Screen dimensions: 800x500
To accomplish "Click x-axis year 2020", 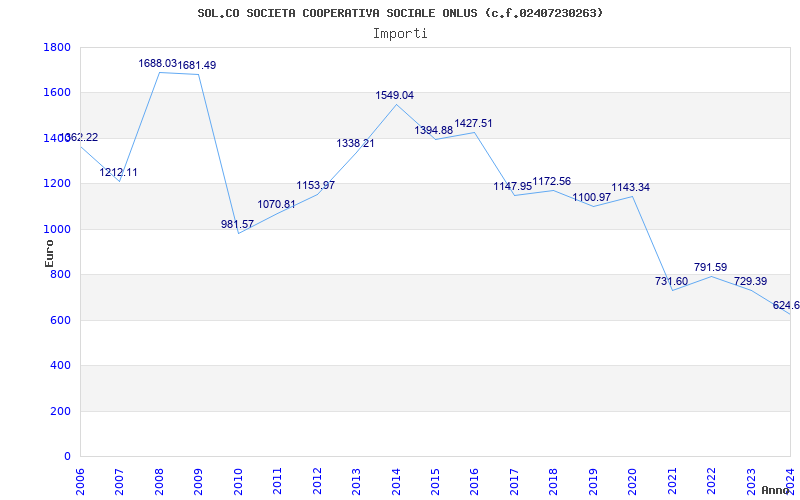I will pyautogui.click(x=633, y=481).
